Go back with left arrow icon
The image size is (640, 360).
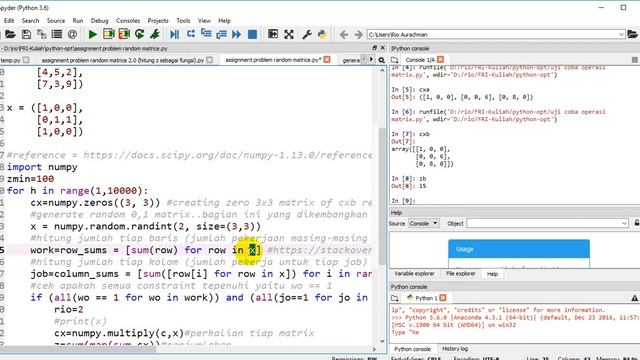click(344, 35)
